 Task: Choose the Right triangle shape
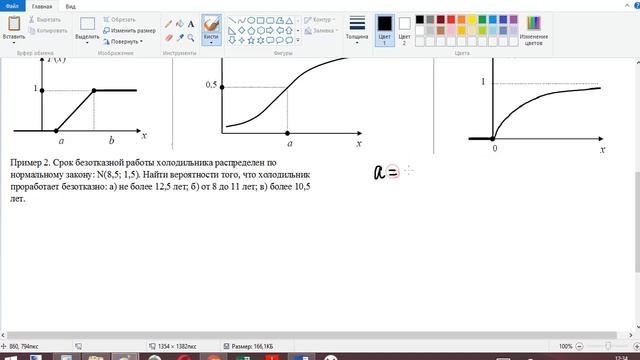coord(232,31)
